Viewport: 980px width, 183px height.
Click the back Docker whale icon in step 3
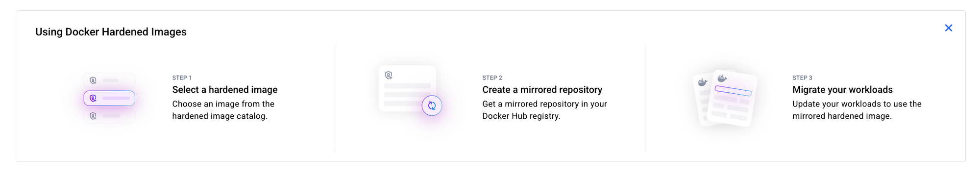pyautogui.click(x=703, y=82)
